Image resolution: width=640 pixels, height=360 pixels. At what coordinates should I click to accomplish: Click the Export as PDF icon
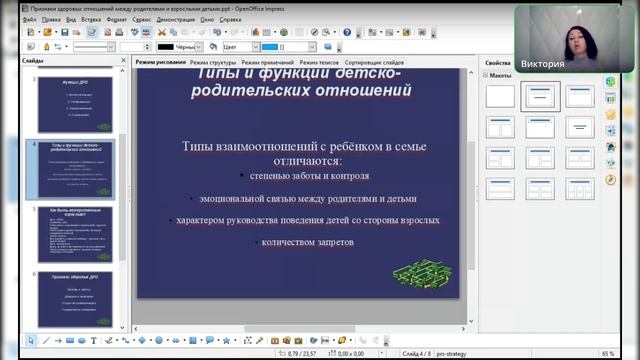(x=108, y=32)
